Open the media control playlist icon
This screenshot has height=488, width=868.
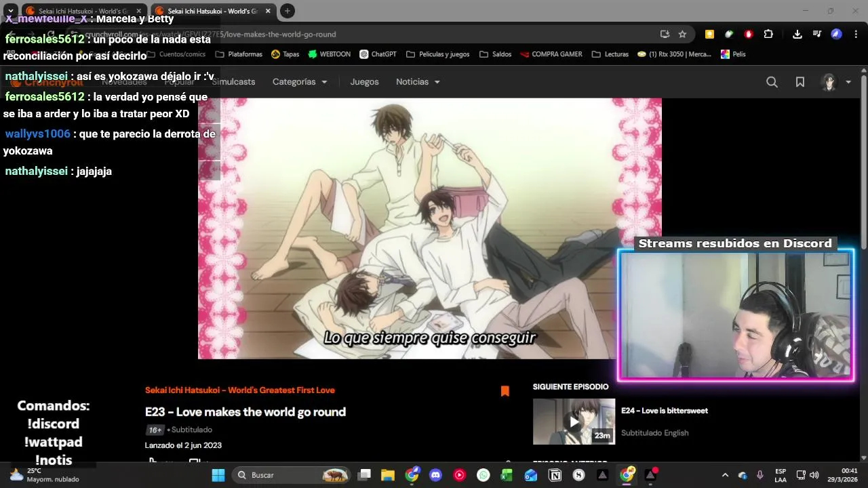pos(816,35)
